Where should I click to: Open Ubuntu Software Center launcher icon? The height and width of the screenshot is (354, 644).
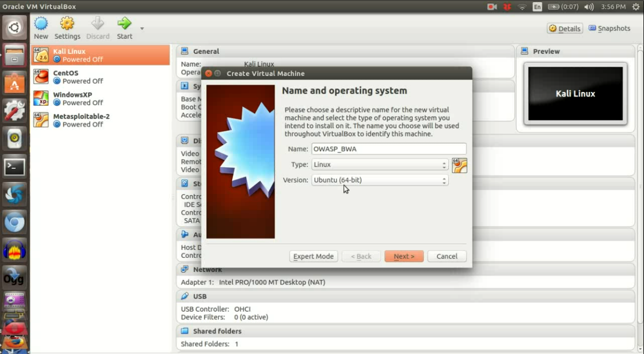tap(14, 83)
